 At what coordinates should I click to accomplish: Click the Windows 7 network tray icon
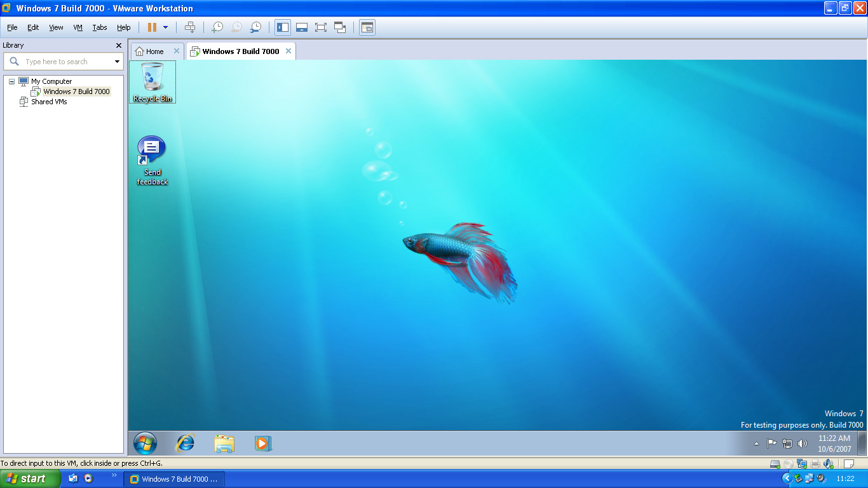pyautogui.click(x=787, y=444)
